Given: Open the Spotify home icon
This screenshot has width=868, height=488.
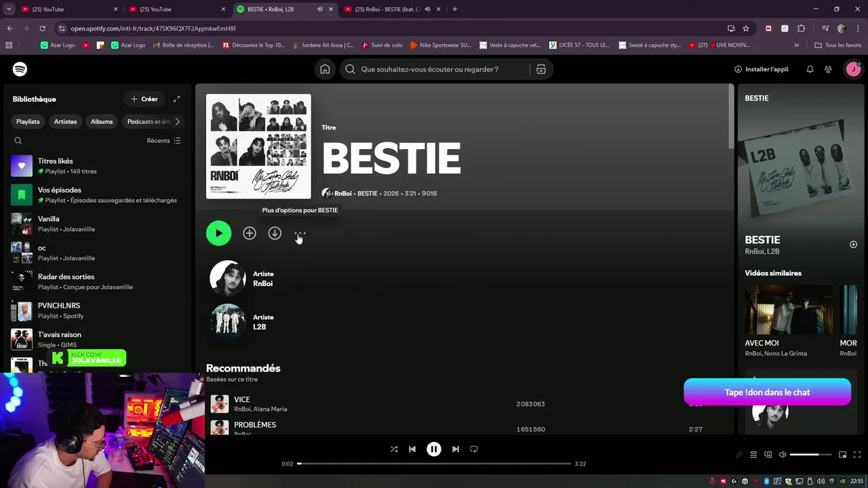Looking at the screenshot, I should point(325,69).
